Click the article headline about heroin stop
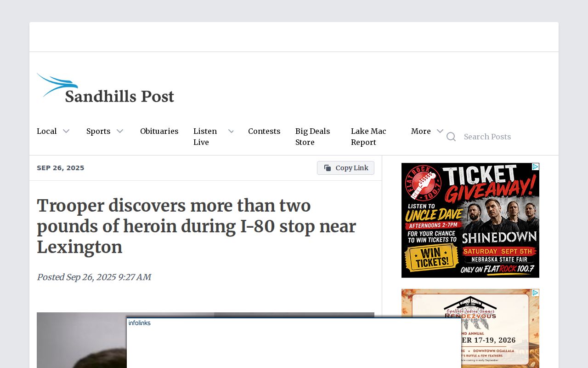The width and height of the screenshot is (588, 368). pos(197,226)
